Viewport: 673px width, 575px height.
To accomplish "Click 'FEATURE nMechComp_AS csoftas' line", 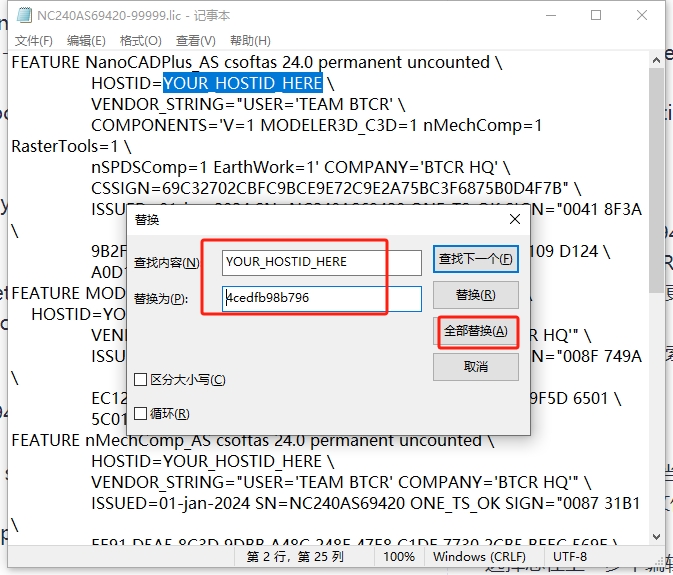I will (253, 441).
